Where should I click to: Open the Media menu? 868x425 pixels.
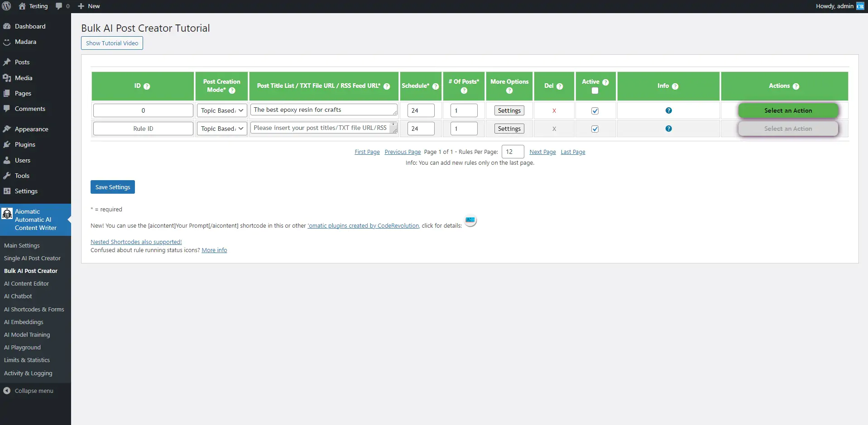24,78
